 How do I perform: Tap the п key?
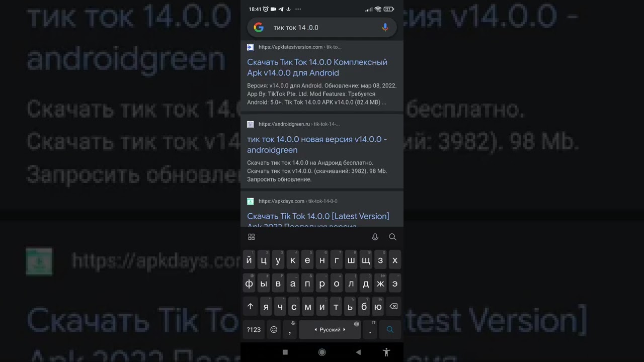click(x=307, y=284)
